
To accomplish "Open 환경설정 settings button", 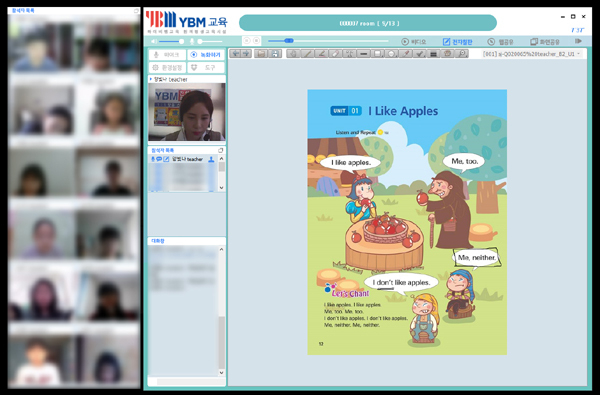I will (167, 68).
